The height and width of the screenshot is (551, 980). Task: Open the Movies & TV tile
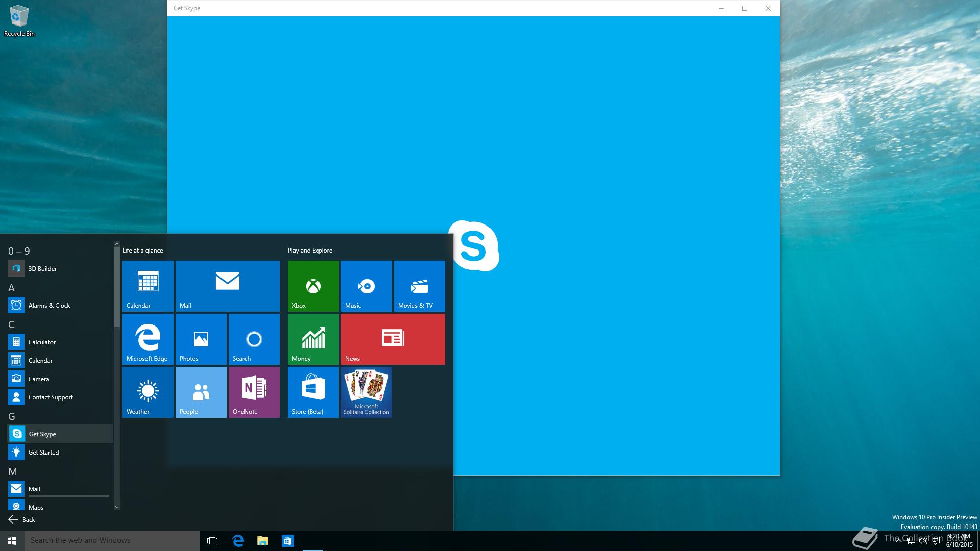420,286
